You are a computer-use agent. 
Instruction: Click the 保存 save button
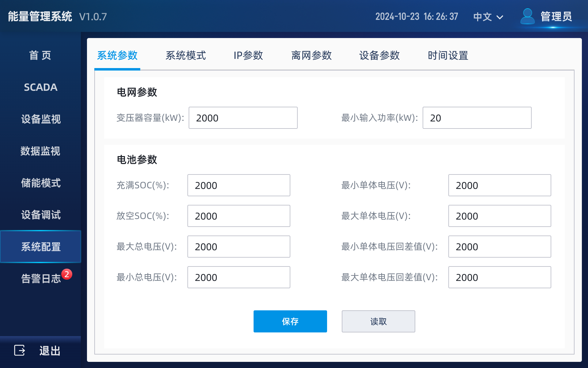(290, 321)
